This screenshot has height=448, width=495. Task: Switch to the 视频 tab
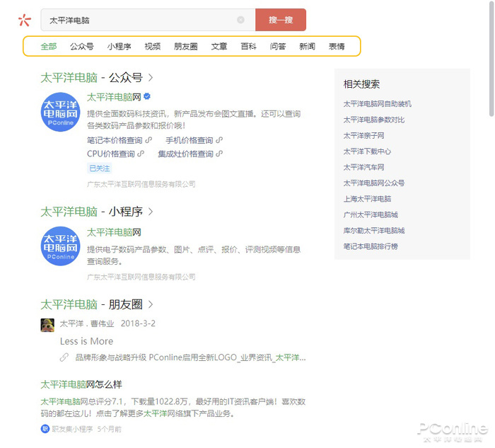pyautogui.click(x=152, y=47)
